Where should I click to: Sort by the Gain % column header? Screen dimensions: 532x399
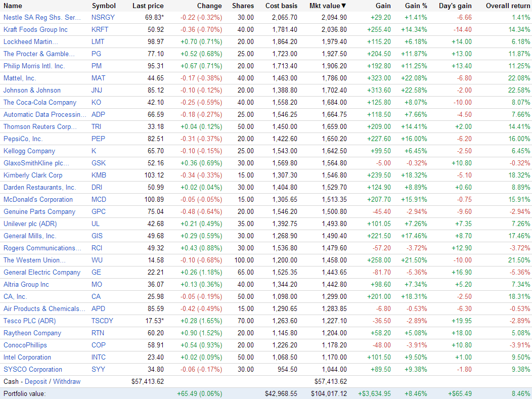point(416,6)
